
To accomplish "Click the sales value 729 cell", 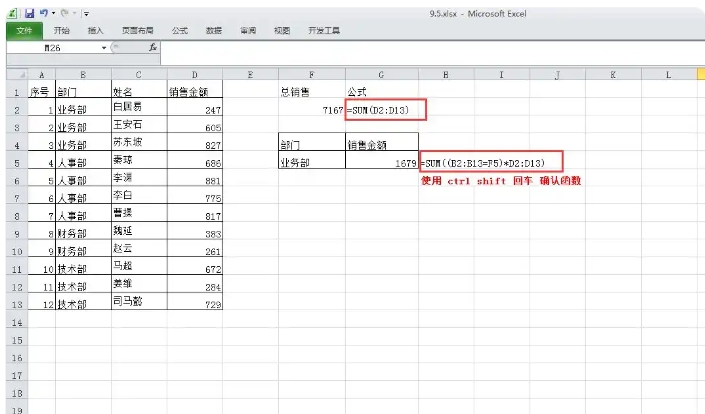I will coord(195,302).
